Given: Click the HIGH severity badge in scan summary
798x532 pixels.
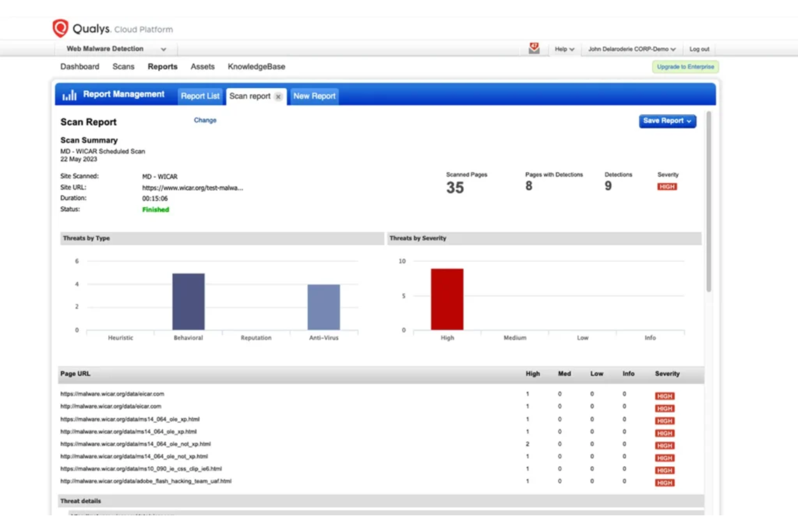Looking at the screenshot, I should tap(667, 186).
